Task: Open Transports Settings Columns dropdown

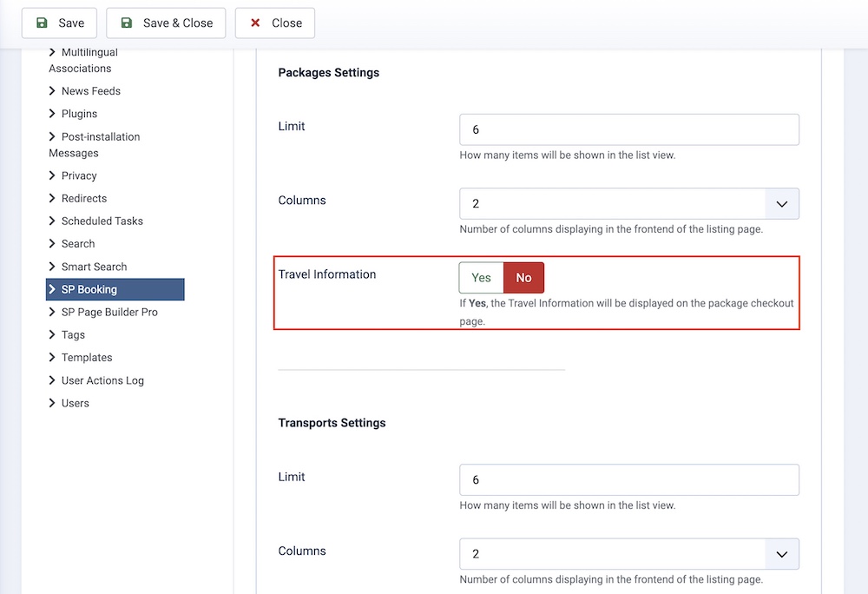Action: tap(628, 554)
